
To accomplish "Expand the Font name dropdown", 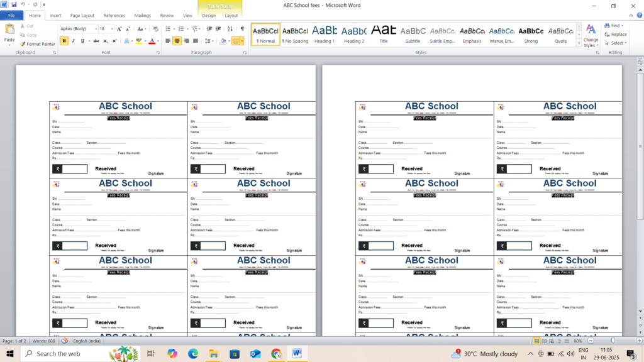I will point(96,29).
